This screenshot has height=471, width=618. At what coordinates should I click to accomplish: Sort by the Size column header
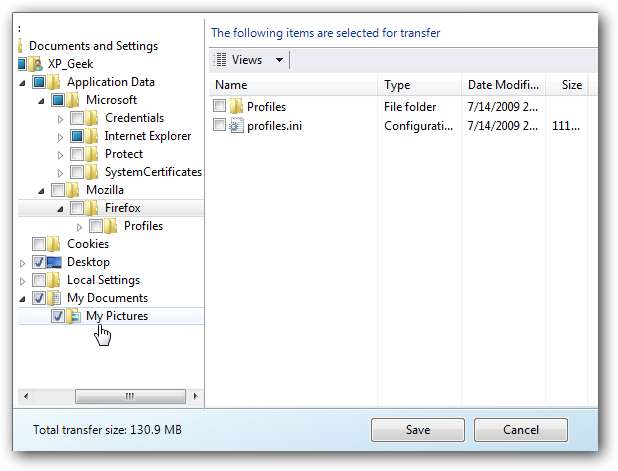(x=567, y=85)
